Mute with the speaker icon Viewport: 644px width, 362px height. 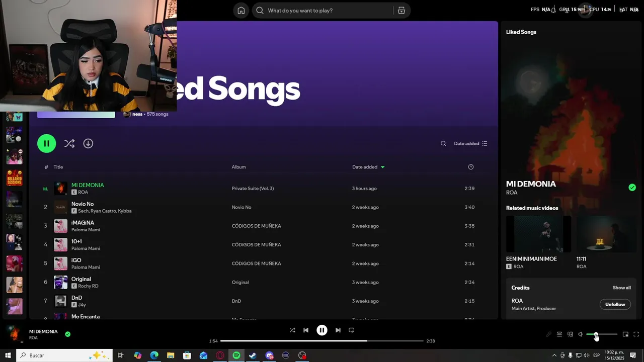[x=580, y=334]
